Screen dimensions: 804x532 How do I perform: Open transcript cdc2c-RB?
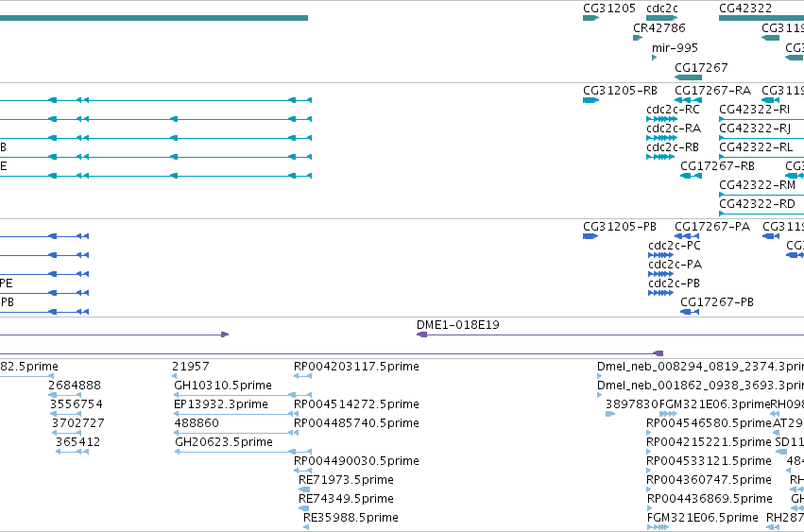point(673,147)
